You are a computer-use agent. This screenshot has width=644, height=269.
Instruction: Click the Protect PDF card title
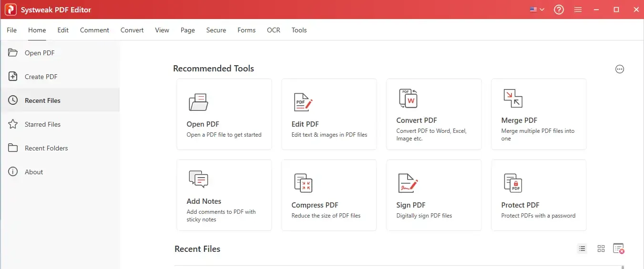click(x=520, y=205)
